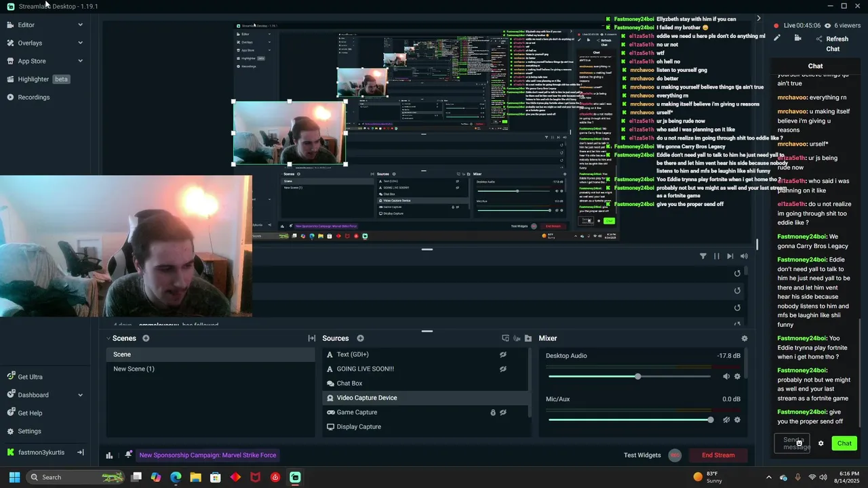
Task: Click the chat message input field
Action: pyautogui.click(x=791, y=443)
